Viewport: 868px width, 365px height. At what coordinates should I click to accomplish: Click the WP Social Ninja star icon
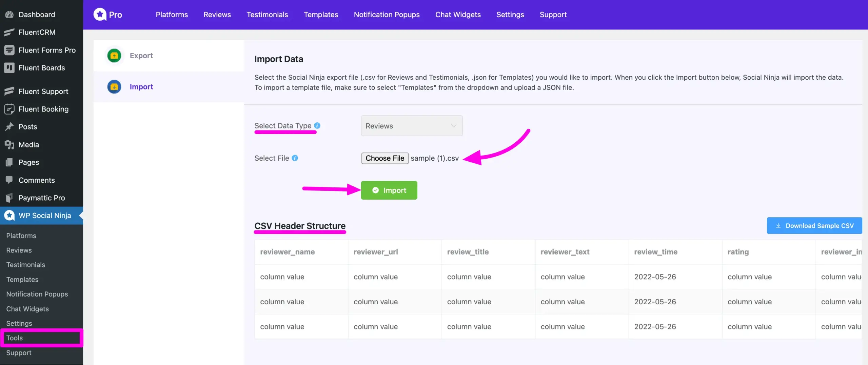[x=9, y=216]
